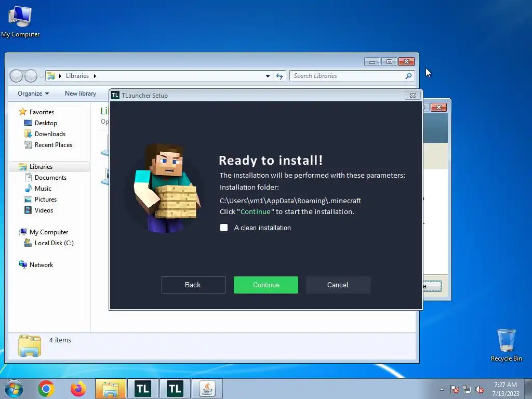Launch Firefox from taskbar
532x399 pixels.
tap(78, 389)
